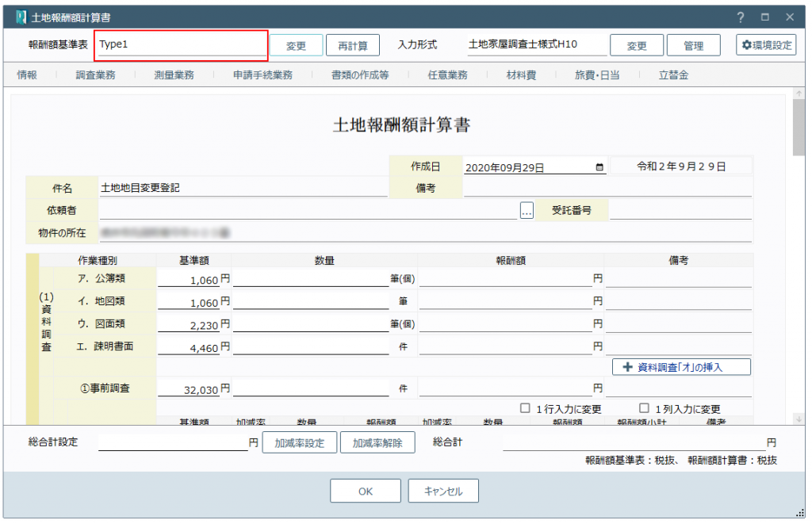The image size is (812, 524).
Task: Click 事前調査 数量 field
Action: click(311, 388)
